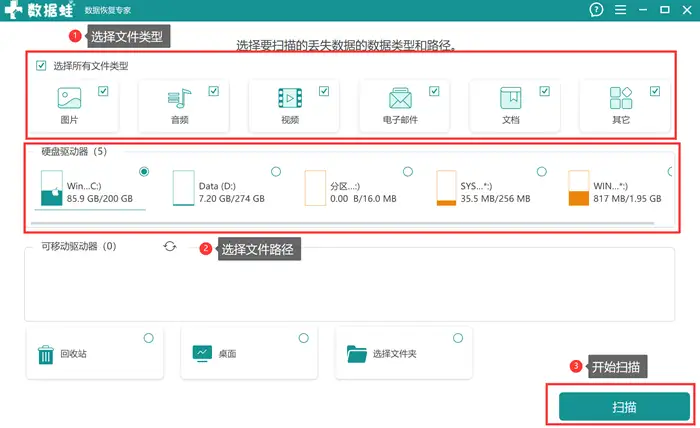Select the 桌面 radio button
Viewport: 700px width, 428px height.
pyautogui.click(x=304, y=338)
